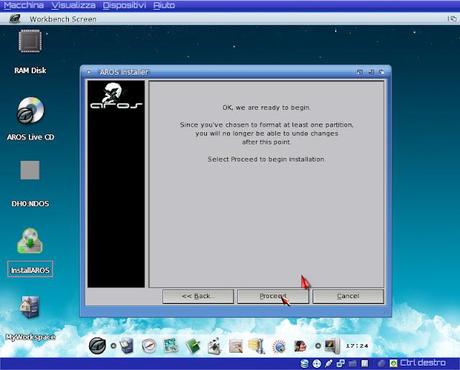460x370 pixels.
Task: Open the compass browser icon in the dock
Action: click(149, 346)
